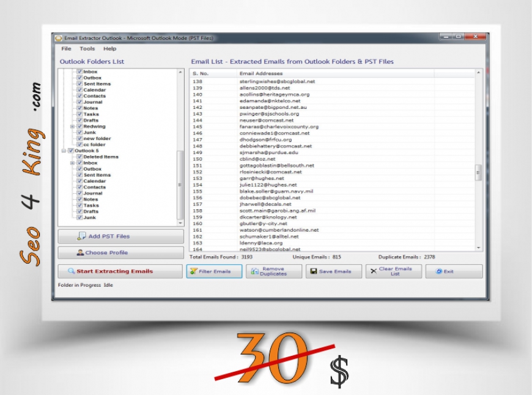532x395 pixels.
Task: Select row pwinger@sjschools.org
Action: (x=333, y=114)
